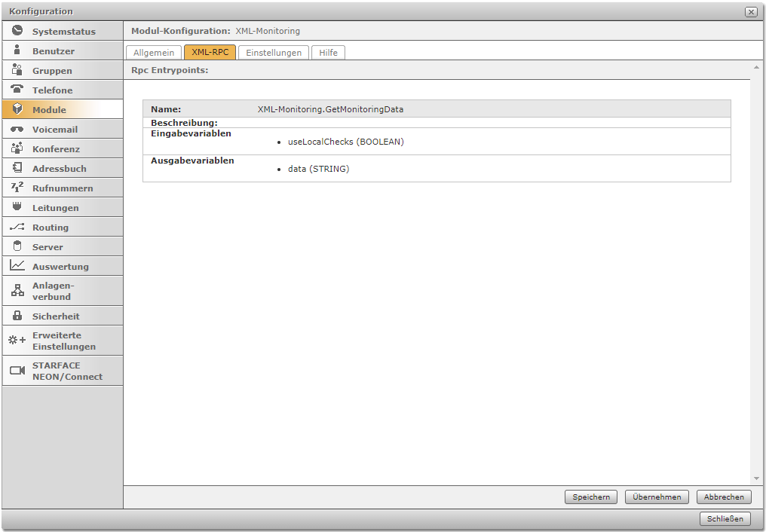Cancel changes with the Abbrechen button
766x532 pixels.
(x=724, y=497)
